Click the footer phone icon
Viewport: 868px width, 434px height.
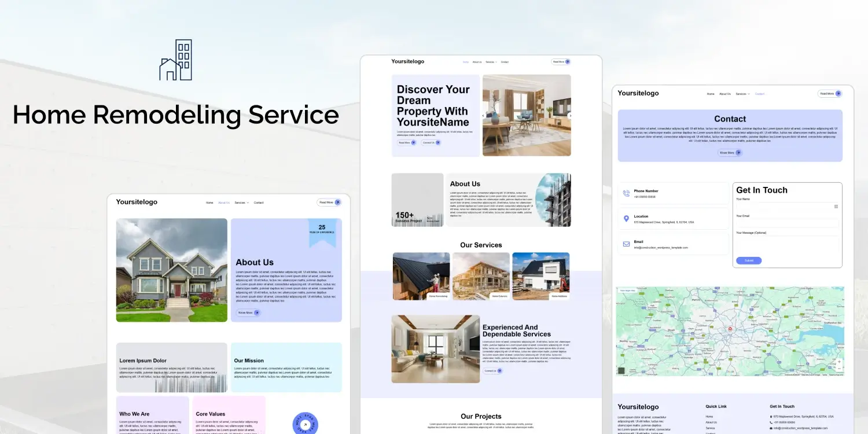click(x=771, y=422)
